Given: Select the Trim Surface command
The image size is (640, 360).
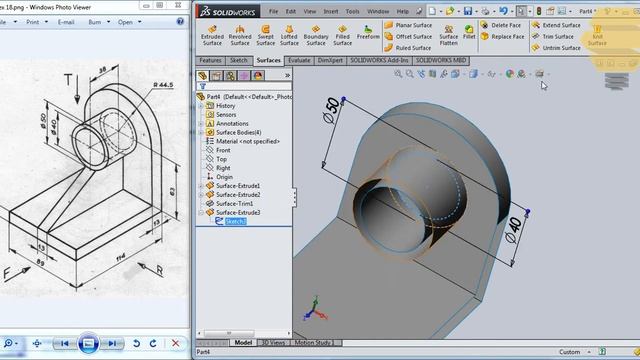Looking at the screenshot, I should click(x=553, y=37).
